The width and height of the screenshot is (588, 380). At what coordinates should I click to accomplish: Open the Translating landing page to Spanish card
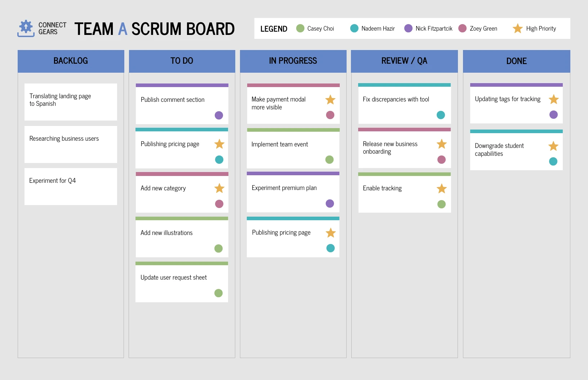pyautogui.click(x=71, y=102)
